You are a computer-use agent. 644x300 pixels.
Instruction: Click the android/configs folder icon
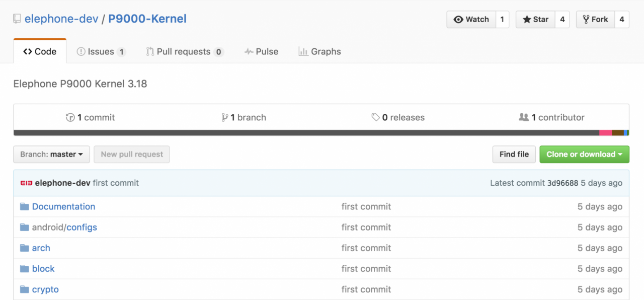[x=25, y=228]
